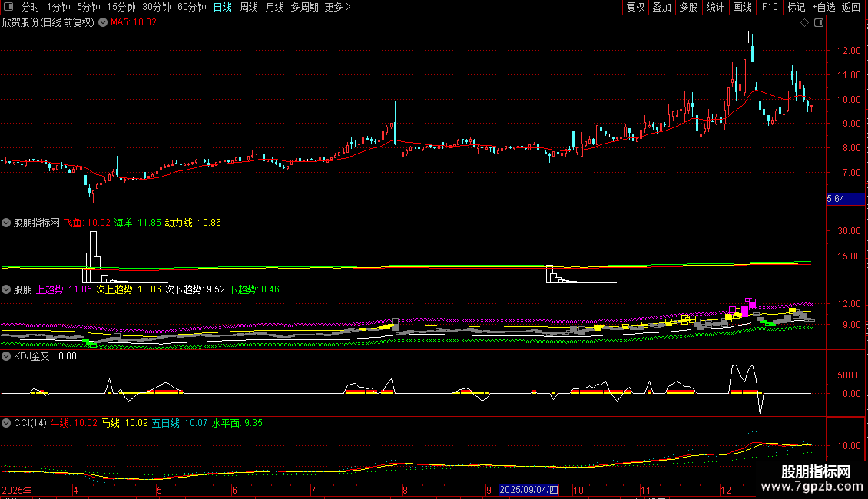Switch to the 周线 weekly period tab
The image size is (868, 499).
pos(249,8)
